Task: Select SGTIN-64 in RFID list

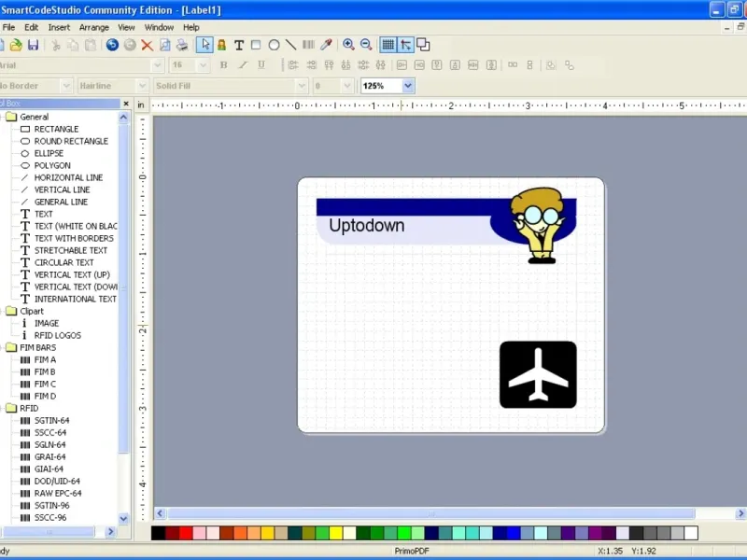Action: click(51, 421)
